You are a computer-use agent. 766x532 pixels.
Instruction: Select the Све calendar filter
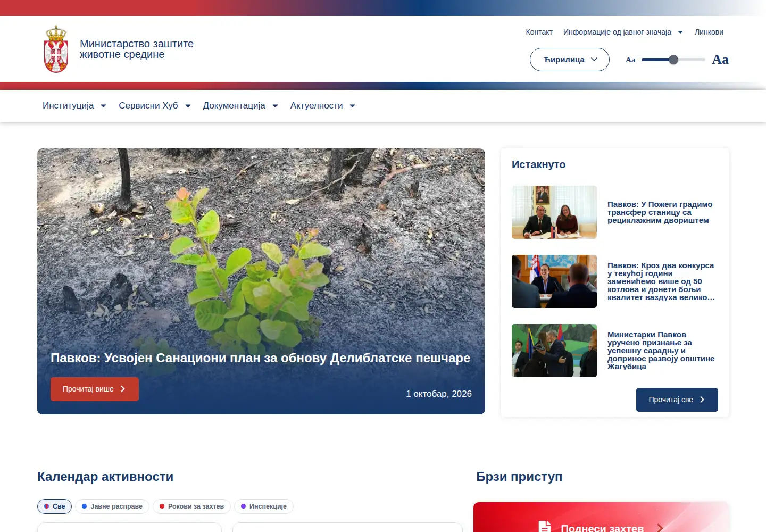point(55,506)
